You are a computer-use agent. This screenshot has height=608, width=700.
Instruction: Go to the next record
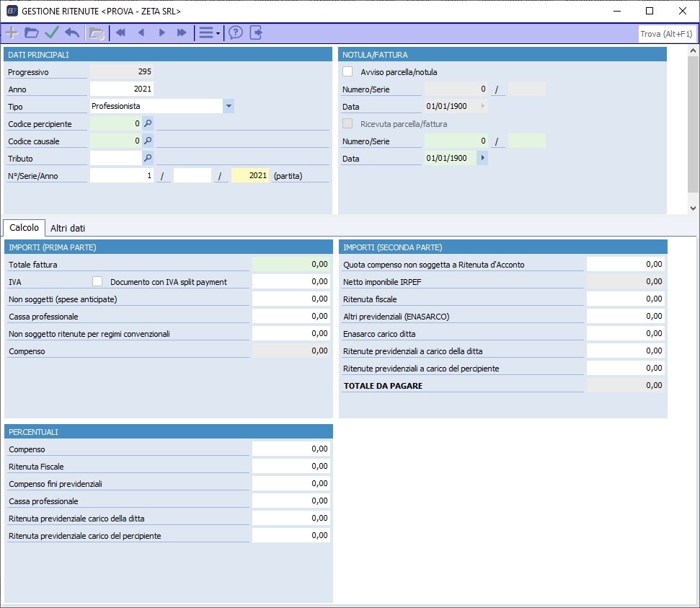[161, 32]
